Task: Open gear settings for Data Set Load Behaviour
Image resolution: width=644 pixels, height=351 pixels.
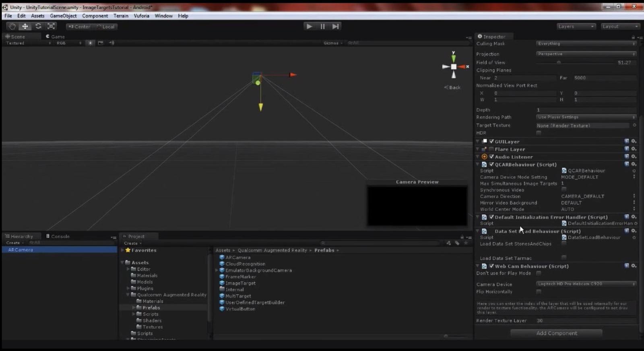Action: (x=634, y=231)
